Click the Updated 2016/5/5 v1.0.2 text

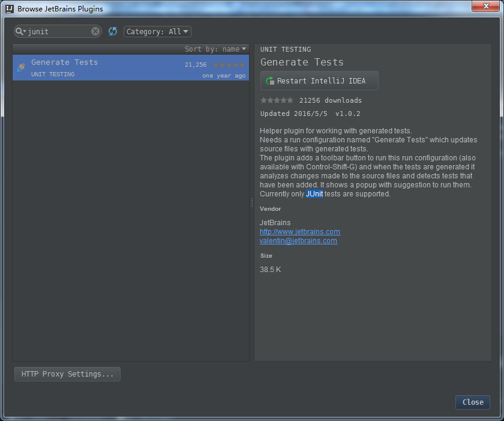310,114
